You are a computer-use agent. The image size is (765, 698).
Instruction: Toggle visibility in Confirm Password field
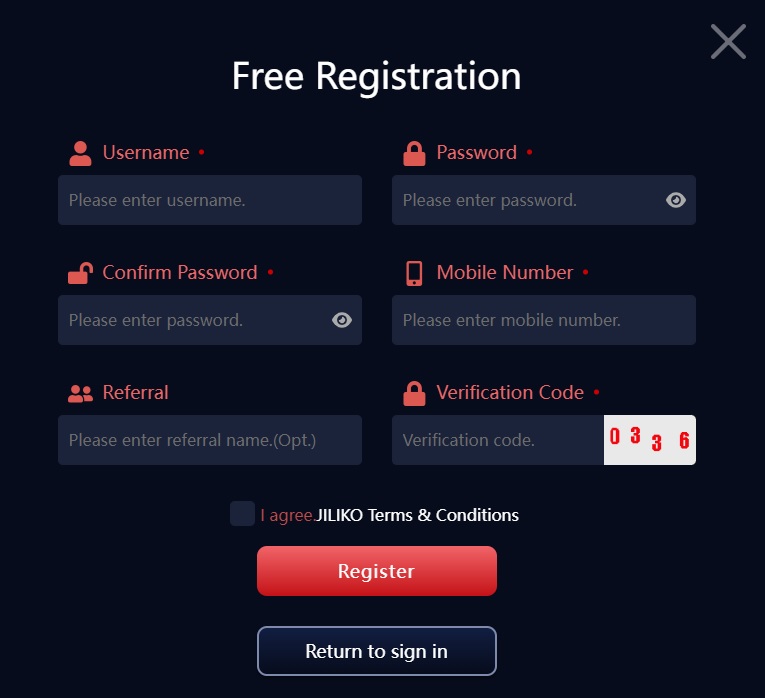[342, 320]
